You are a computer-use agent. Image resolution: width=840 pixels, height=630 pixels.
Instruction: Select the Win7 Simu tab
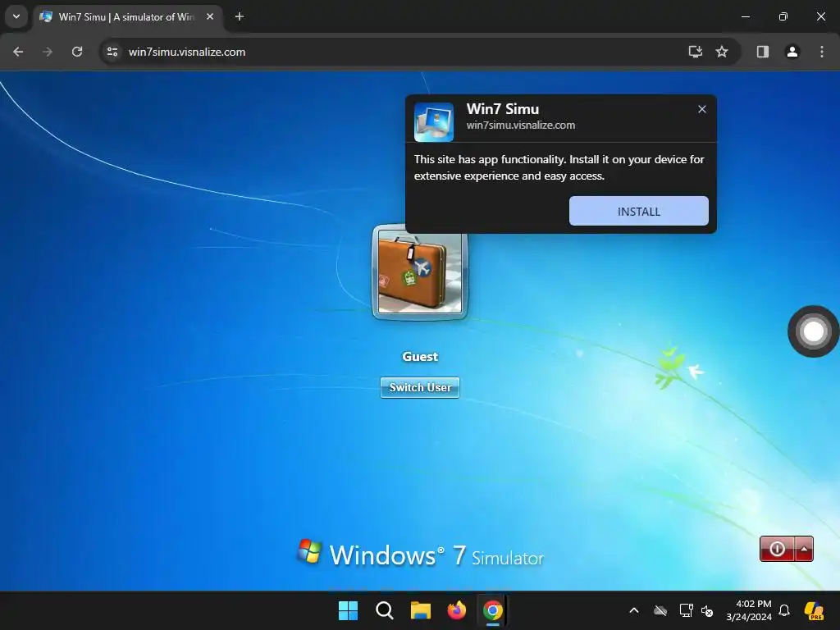(x=127, y=17)
